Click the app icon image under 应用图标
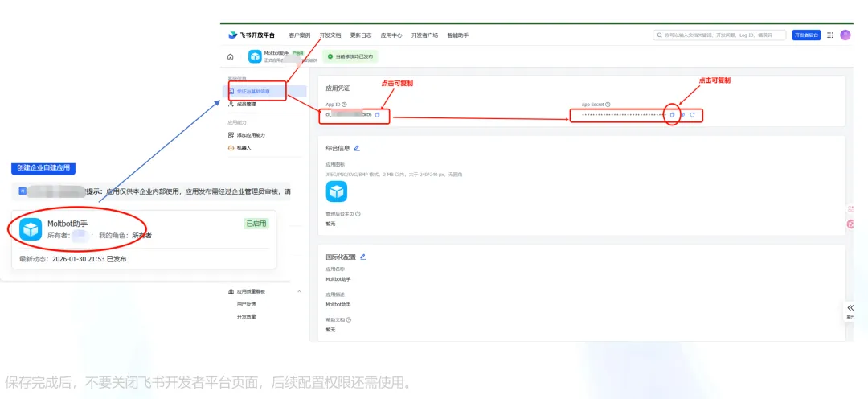 point(336,191)
